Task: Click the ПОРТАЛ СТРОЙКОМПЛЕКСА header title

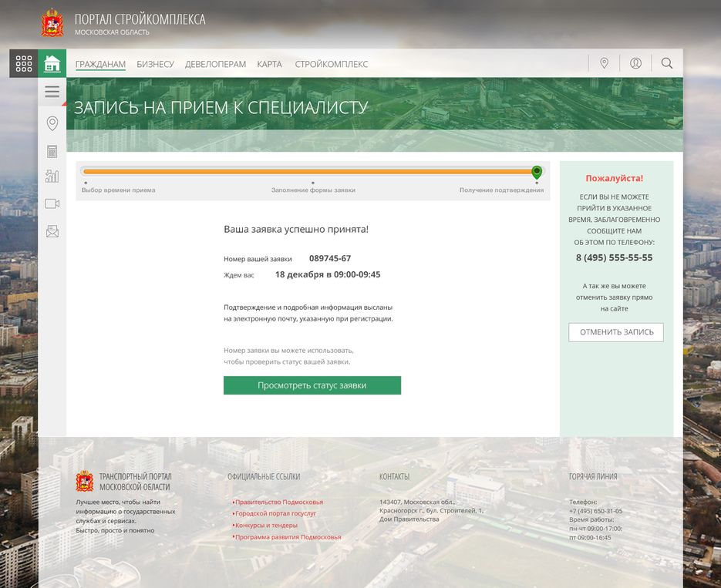Action: [140, 18]
